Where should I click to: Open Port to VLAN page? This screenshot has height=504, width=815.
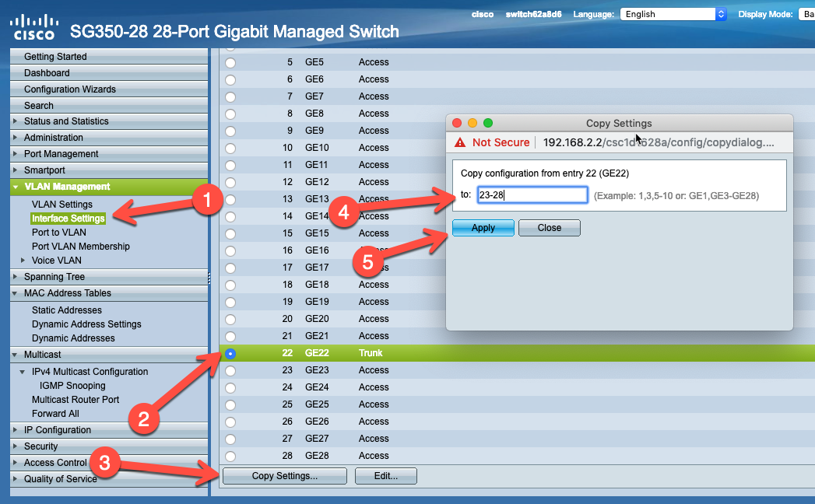pyautogui.click(x=58, y=233)
